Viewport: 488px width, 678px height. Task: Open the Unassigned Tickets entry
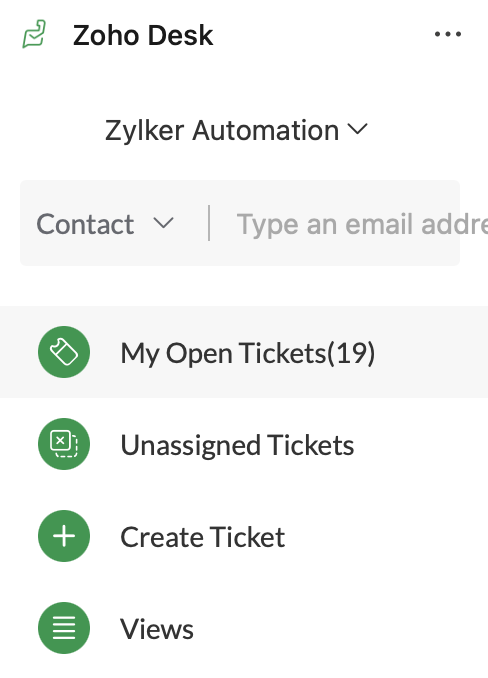[x=237, y=445]
